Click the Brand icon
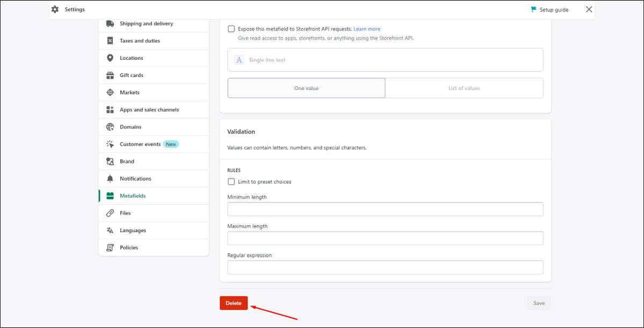644x328 pixels. (x=110, y=161)
